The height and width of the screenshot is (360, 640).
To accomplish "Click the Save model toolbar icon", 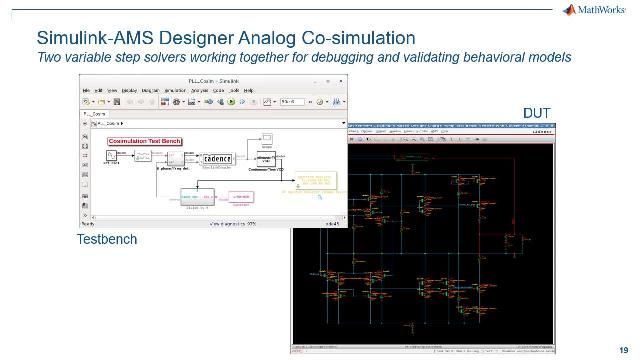I will (x=117, y=102).
